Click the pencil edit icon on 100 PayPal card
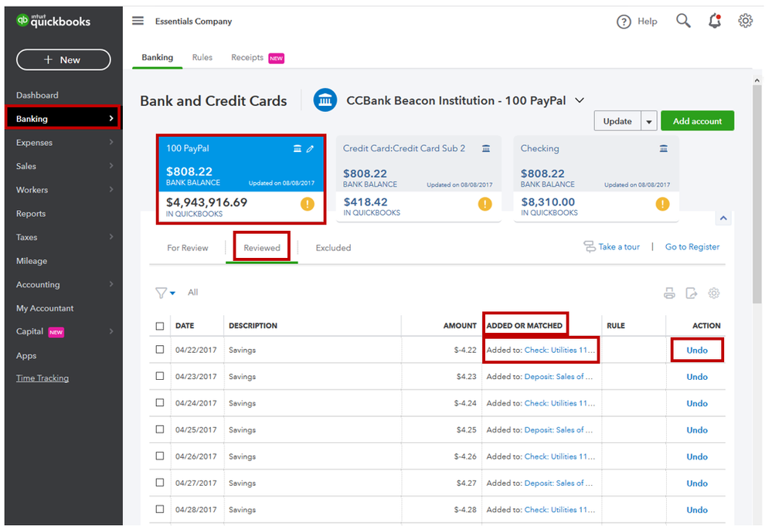This screenshot has height=532, width=772. point(310,148)
